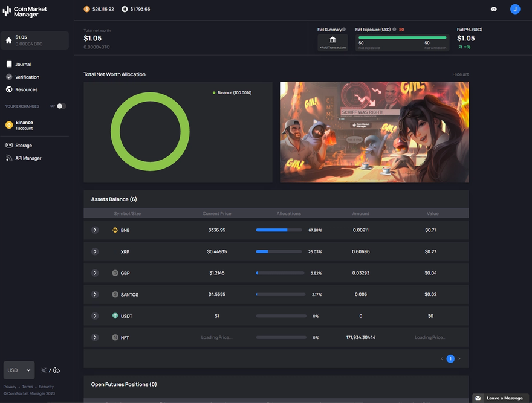Click the green allocation donut chart
532x403 pixels.
click(x=150, y=132)
